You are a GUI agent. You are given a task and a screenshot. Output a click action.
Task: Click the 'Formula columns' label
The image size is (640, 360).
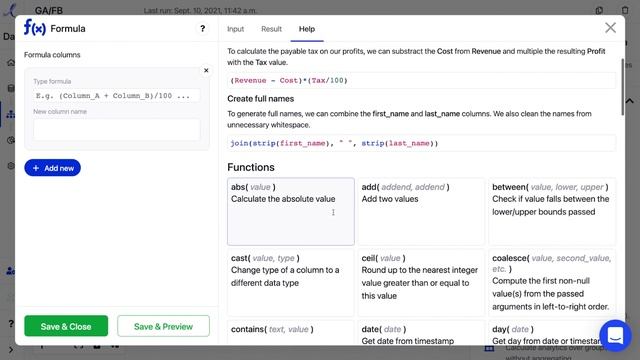point(52,55)
